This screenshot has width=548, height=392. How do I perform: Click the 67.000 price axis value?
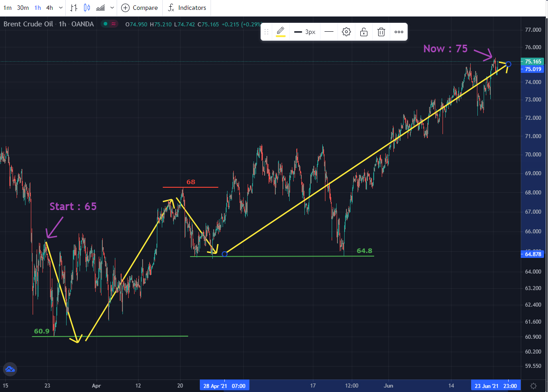[533, 211]
